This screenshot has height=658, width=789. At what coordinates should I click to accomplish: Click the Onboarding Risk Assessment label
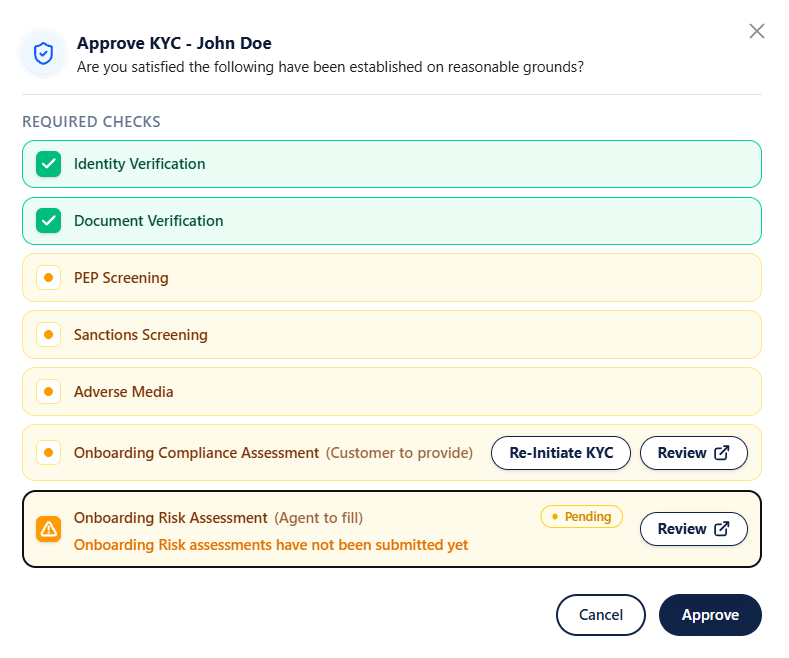click(x=171, y=518)
